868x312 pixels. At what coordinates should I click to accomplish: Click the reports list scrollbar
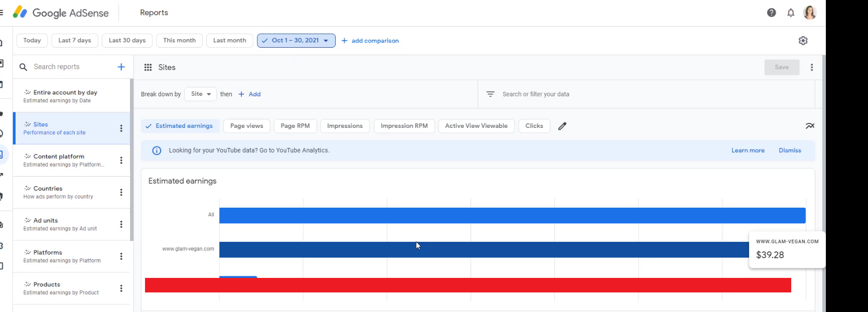pos(131,161)
